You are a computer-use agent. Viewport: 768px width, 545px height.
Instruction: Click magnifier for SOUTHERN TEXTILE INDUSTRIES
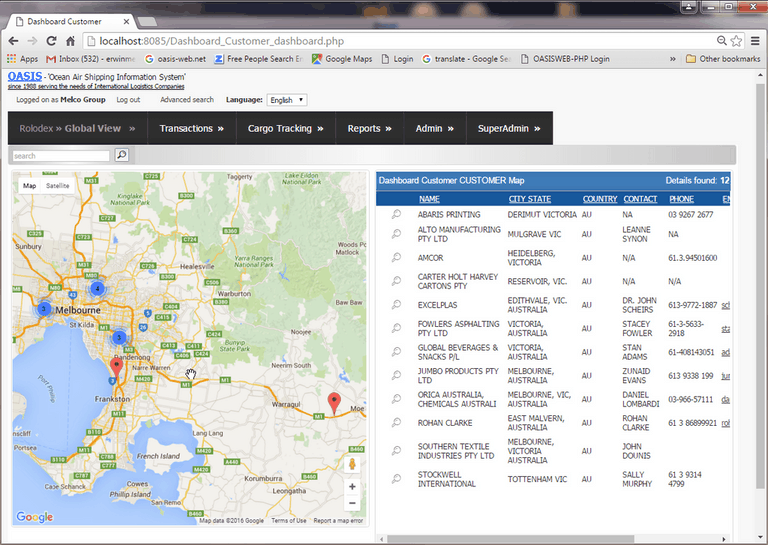396,450
